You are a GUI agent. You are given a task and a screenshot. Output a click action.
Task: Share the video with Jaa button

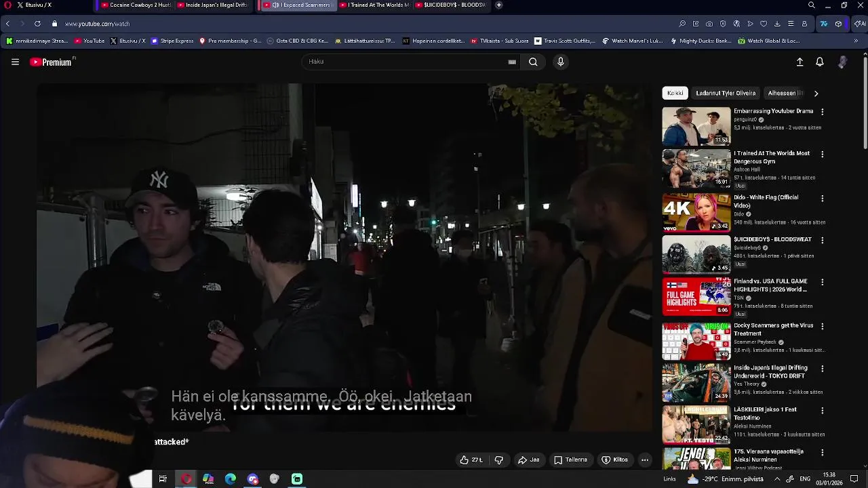tap(529, 460)
